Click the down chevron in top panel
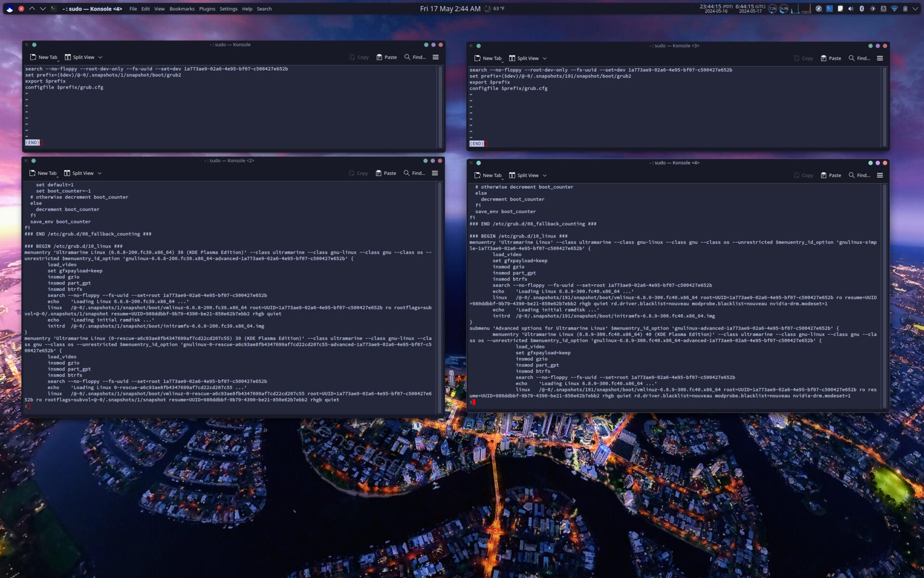The height and width of the screenshot is (578, 924). coord(43,9)
